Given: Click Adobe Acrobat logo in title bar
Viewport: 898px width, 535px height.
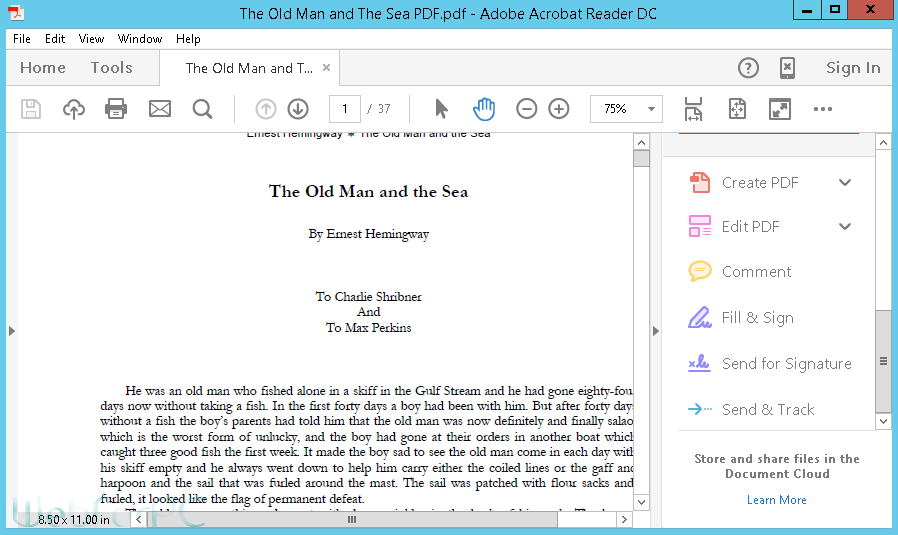Looking at the screenshot, I should tap(15, 13).
